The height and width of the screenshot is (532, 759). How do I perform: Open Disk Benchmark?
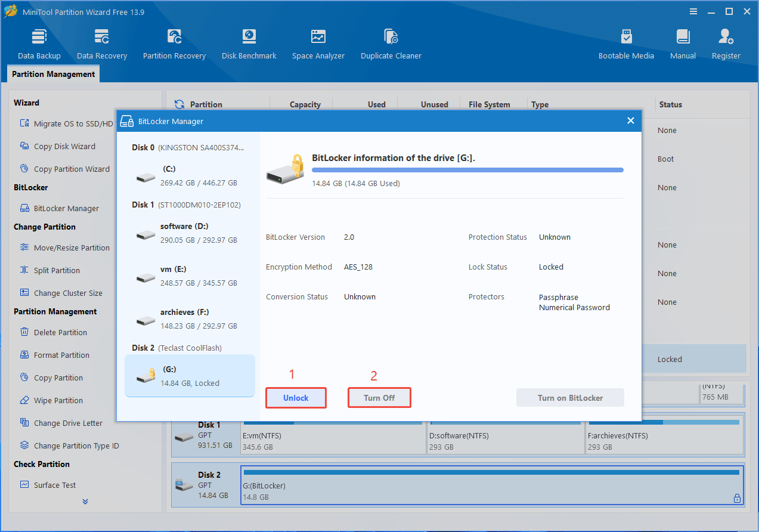pos(249,44)
